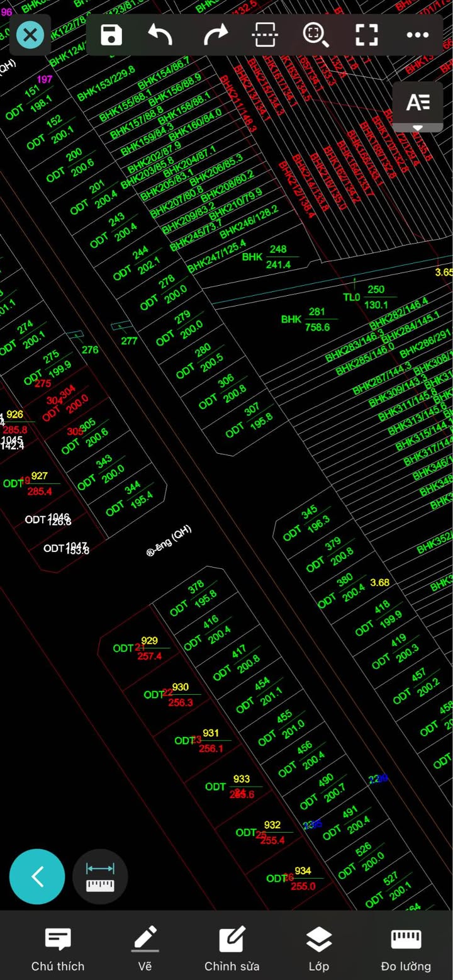
Task: Redo the last undone action
Action: (215, 35)
